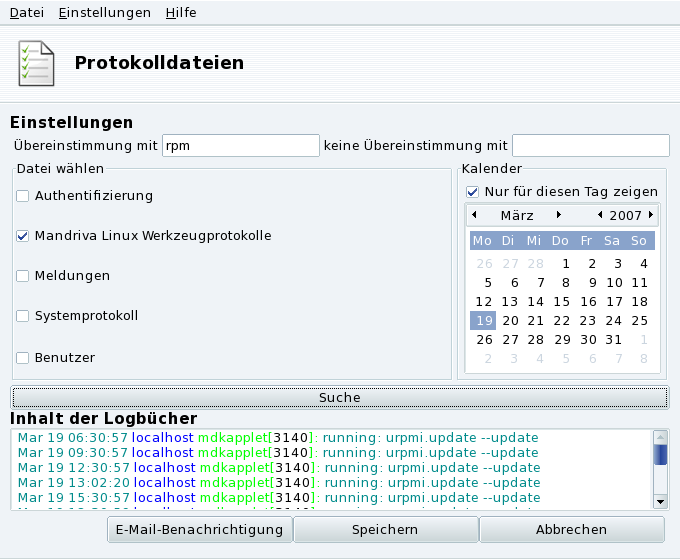This screenshot has width=680, height=560.
Task: Click scrollbar up arrow in log view
Action: pyautogui.click(x=660, y=437)
